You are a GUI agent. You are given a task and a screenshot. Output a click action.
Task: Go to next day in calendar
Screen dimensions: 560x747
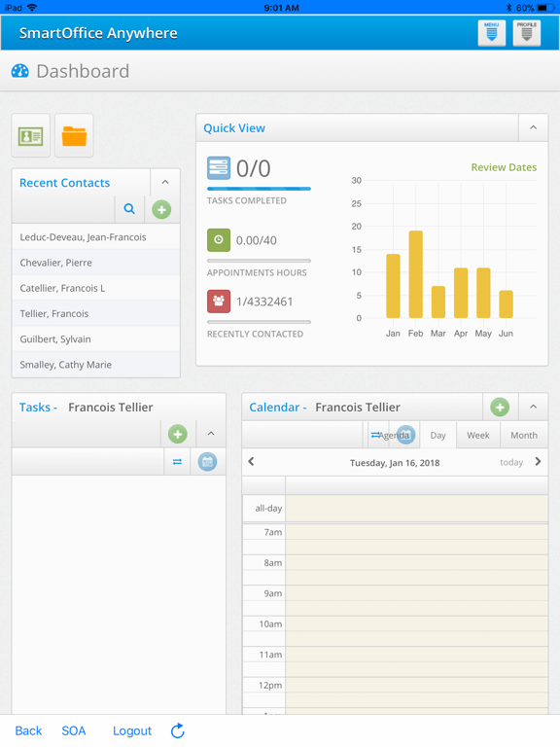pyautogui.click(x=538, y=461)
